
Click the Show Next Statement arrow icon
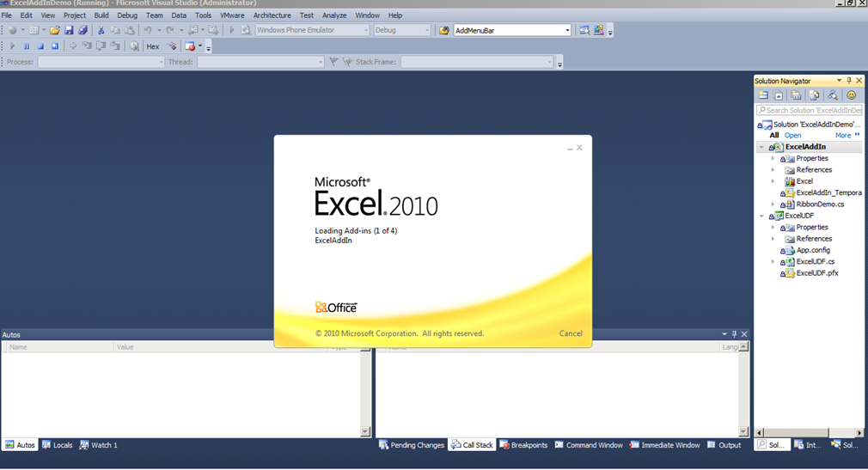72,46
